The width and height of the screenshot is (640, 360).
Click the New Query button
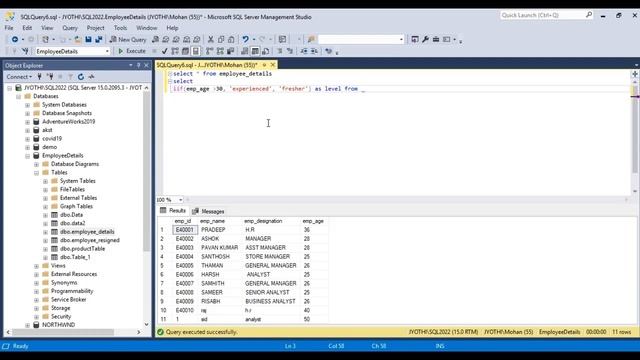click(128, 40)
